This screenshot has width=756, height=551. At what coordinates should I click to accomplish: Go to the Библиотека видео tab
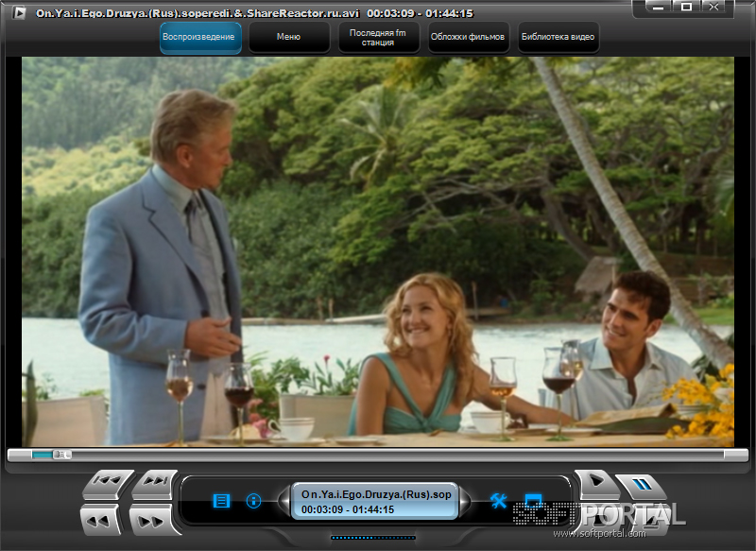click(558, 37)
